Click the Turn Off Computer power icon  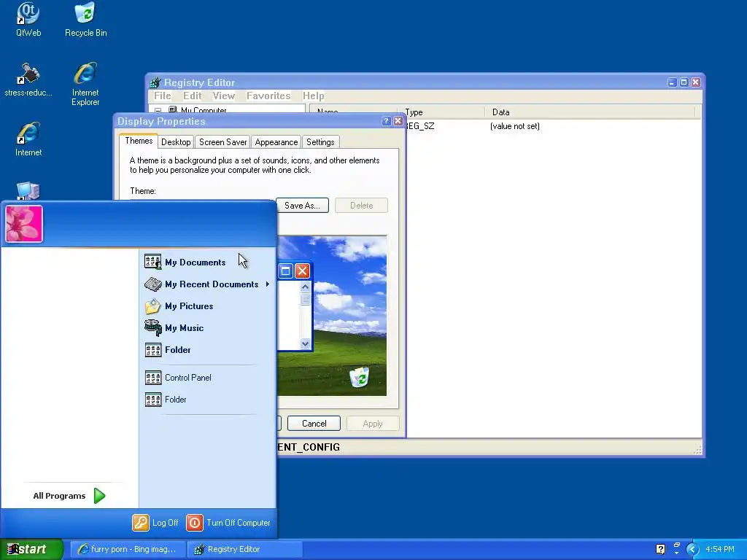pyautogui.click(x=194, y=523)
